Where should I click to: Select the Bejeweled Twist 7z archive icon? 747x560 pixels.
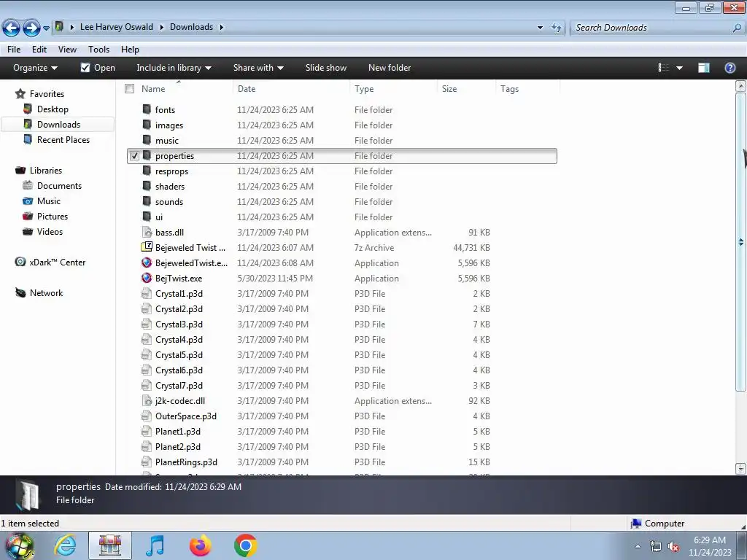(147, 248)
